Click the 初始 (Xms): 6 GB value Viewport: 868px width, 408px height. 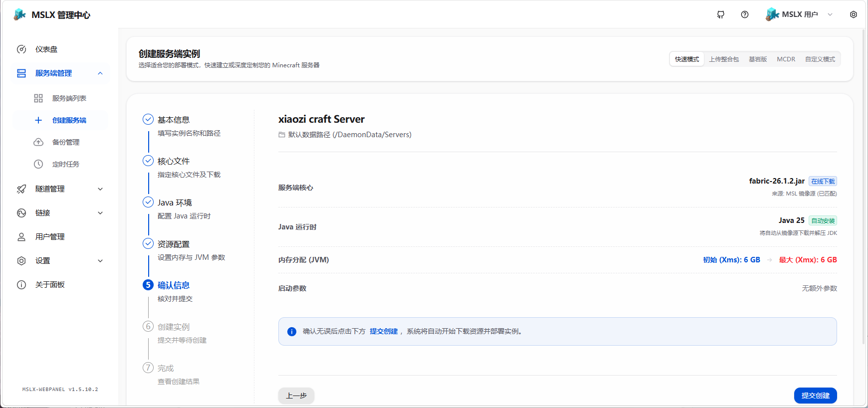(731, 260)
